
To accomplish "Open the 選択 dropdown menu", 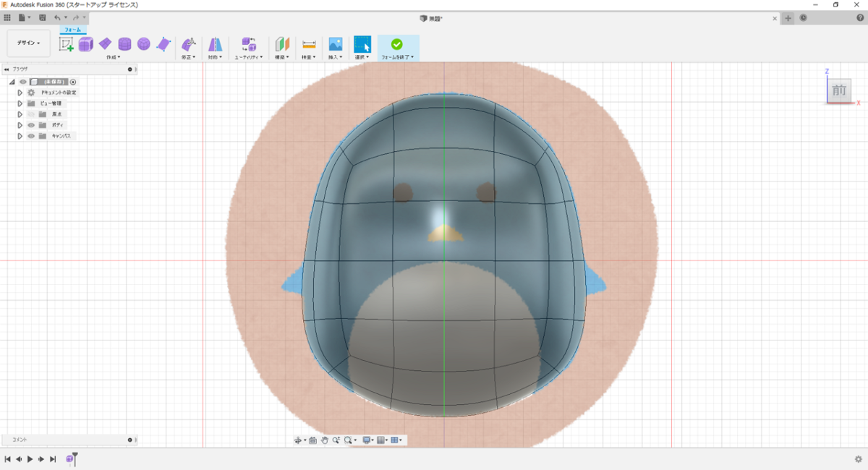I will tap(362, 57).
